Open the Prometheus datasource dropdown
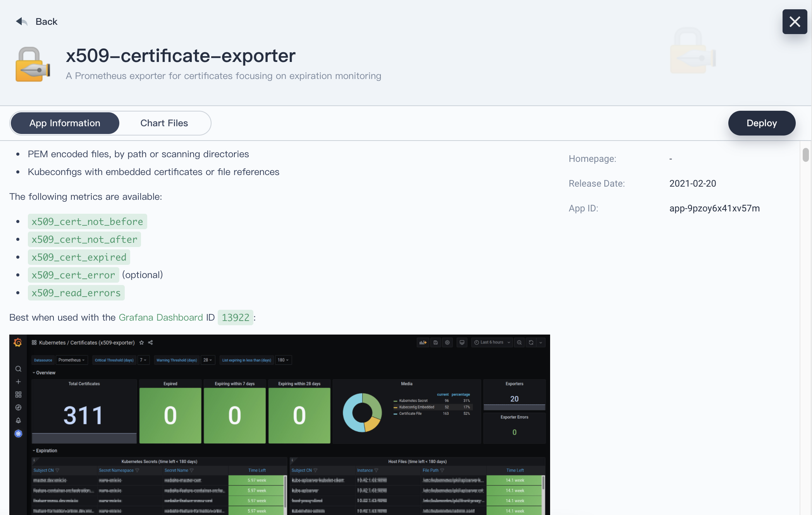 [x=72, y=360]
